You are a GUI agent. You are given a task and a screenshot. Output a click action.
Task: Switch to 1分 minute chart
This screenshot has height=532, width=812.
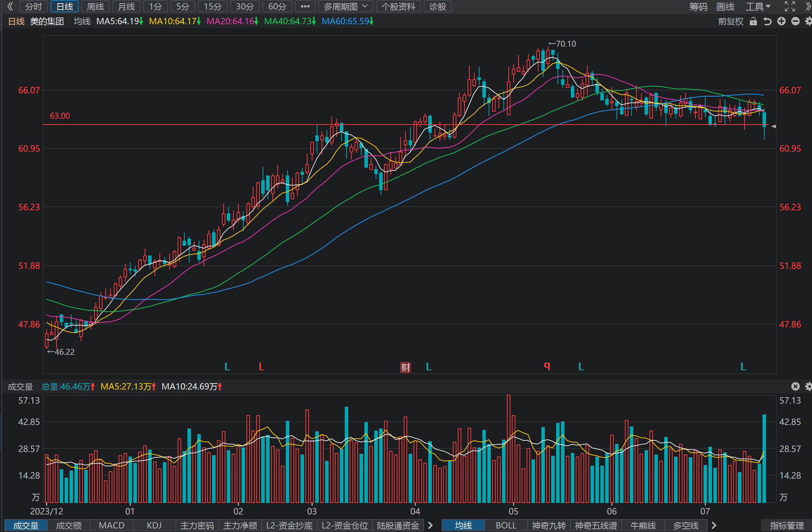click(x=156, y=6)
